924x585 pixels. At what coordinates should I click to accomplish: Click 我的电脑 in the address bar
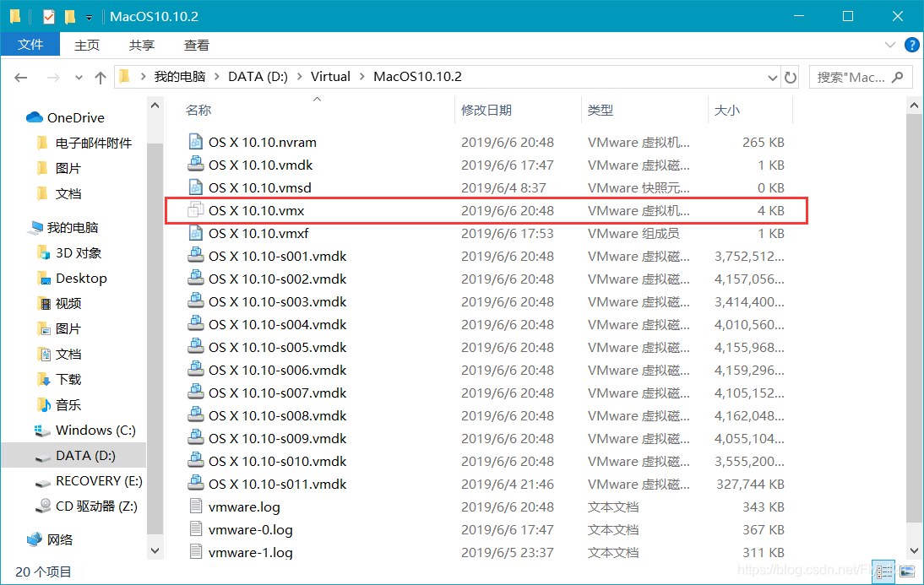pyautogui.click(x=180, y=77)
